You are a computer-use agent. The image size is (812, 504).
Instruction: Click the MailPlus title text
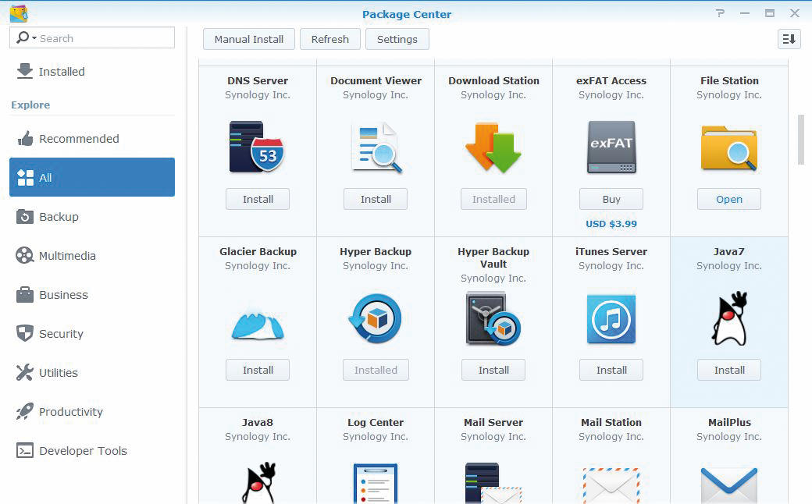[x=729, y=422]
